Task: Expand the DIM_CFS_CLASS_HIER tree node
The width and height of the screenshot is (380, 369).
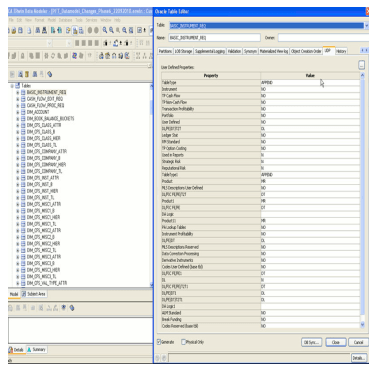Action: pos(18,138)
